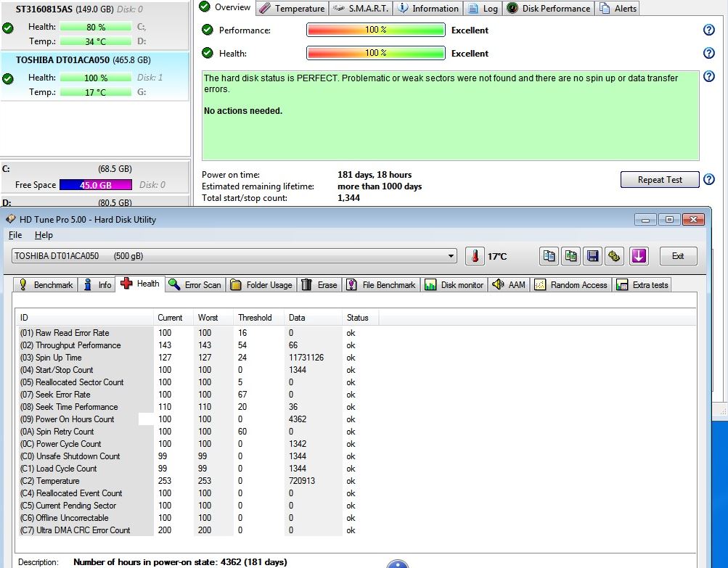Click the Data column header

(x=314, y=318)
